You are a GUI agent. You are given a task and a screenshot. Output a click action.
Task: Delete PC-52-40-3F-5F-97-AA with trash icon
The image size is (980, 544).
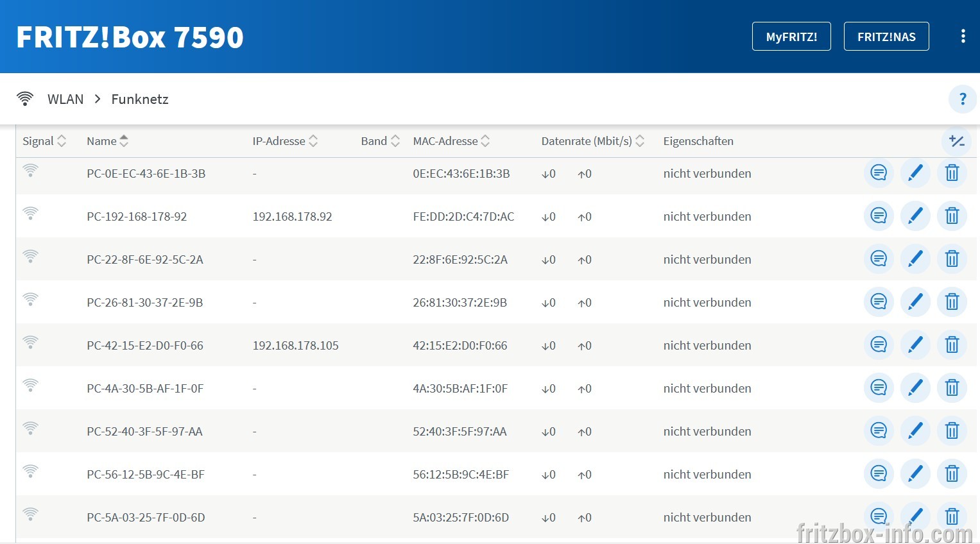click(952, 431)
